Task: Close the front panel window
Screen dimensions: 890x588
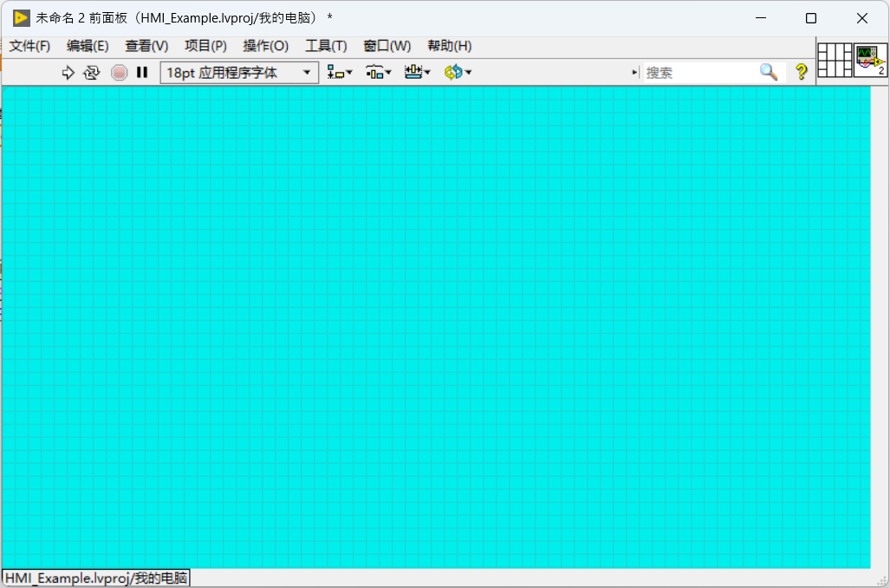Action: [862, 18]
